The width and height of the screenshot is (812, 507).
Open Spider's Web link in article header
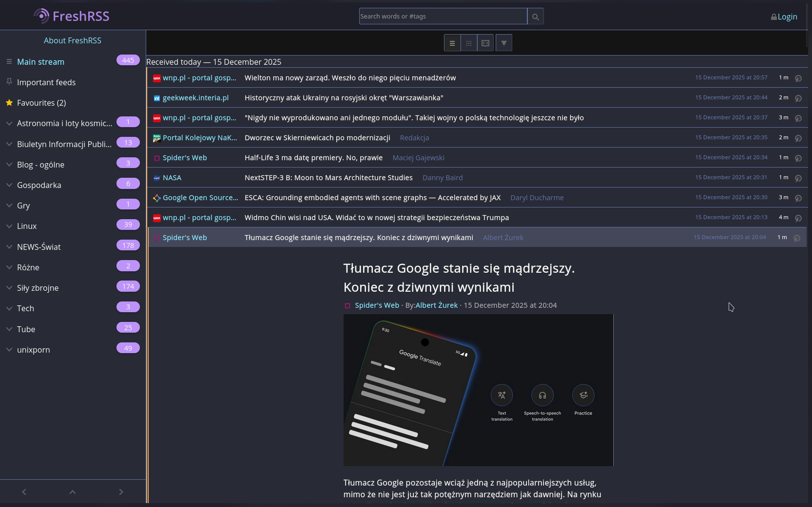click(377, 305)
